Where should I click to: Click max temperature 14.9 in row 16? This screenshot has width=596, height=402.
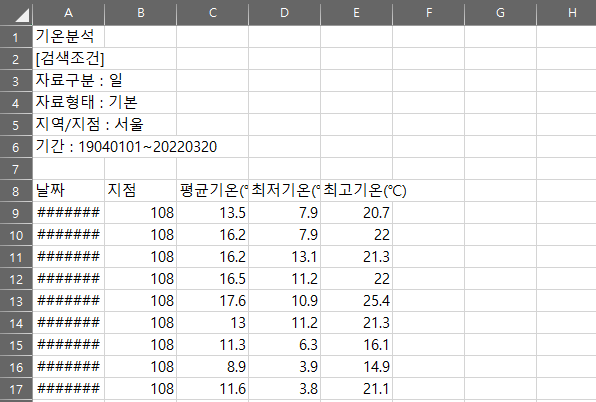(x=356, y=367)
